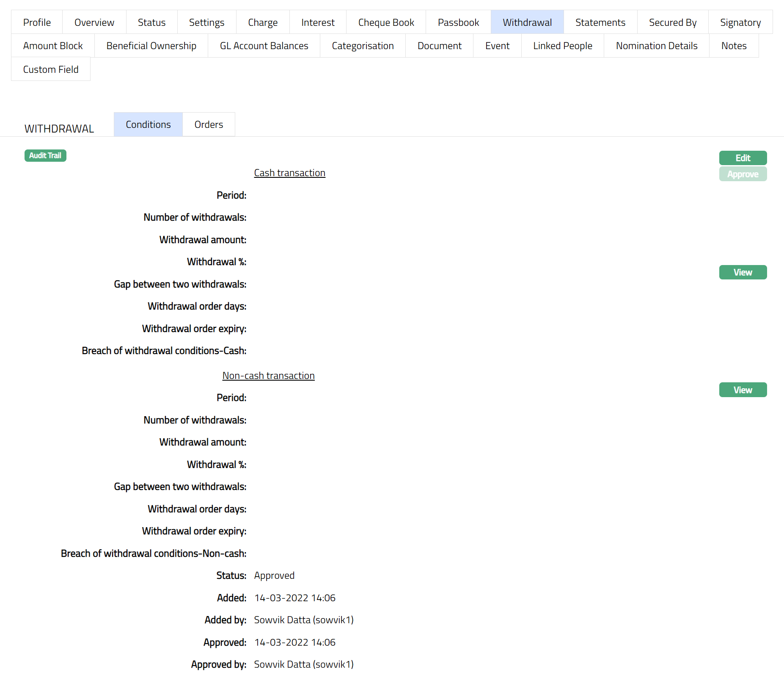Viewport: 784px width, 688px height.
Task: Switch to the Passbook tab
Action: [x=458, y=22]
